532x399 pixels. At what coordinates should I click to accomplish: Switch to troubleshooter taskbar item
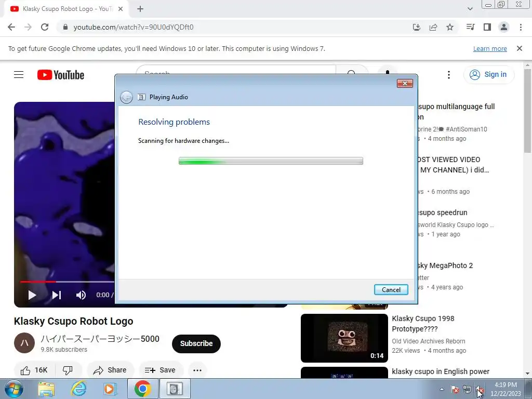[x=175, y=389]
